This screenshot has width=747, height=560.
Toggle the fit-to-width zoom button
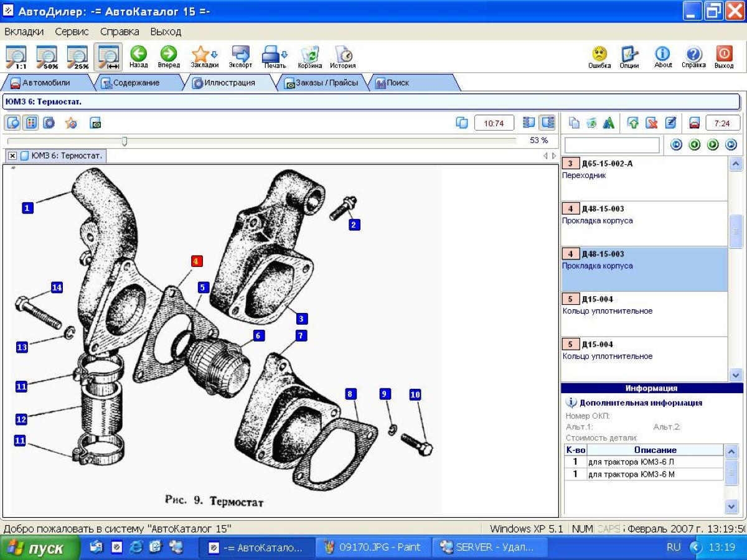point(108,57)
